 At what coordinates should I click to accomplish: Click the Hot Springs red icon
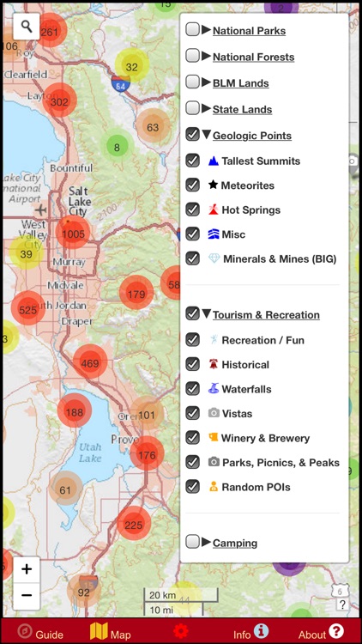click(214, 210)
